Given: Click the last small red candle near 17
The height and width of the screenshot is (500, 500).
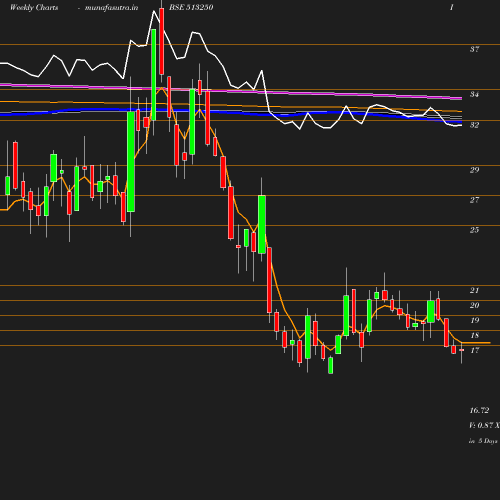Looking at the screenshot, I should [x=461, y=350].
